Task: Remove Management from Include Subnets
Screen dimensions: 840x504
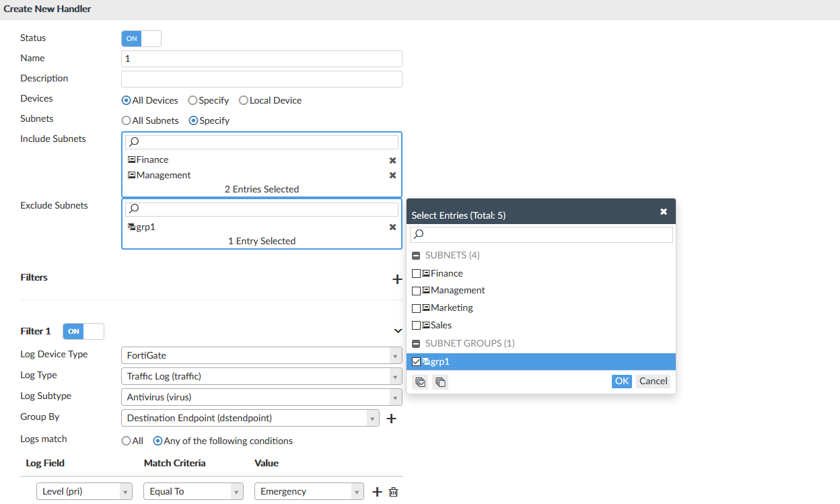Action: click(x=392, y=176)
